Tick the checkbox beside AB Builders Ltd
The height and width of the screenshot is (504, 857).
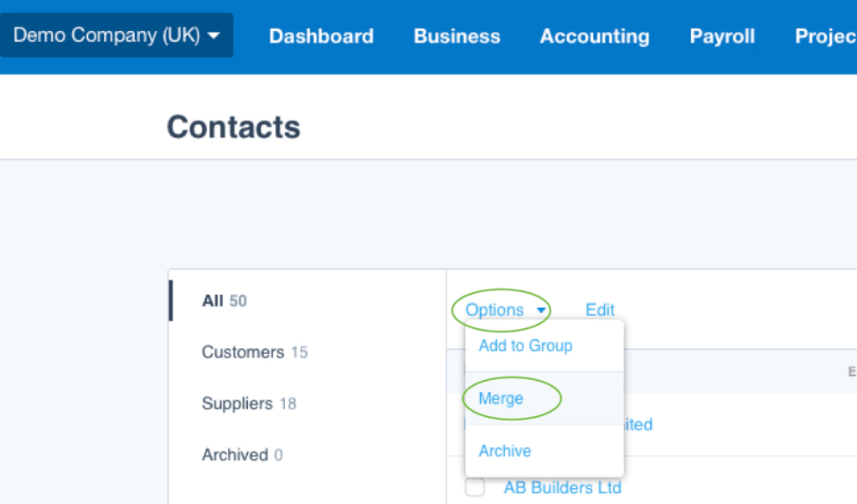coord(475,487)
